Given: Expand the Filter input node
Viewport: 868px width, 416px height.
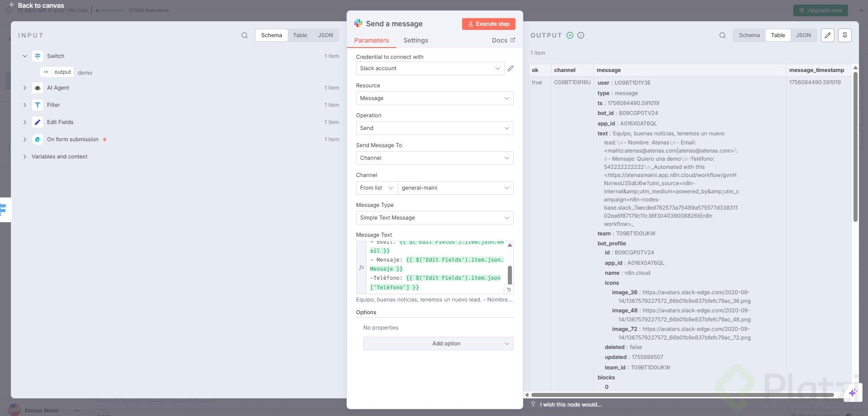Looking at the screenshot, I should (25, 105).
